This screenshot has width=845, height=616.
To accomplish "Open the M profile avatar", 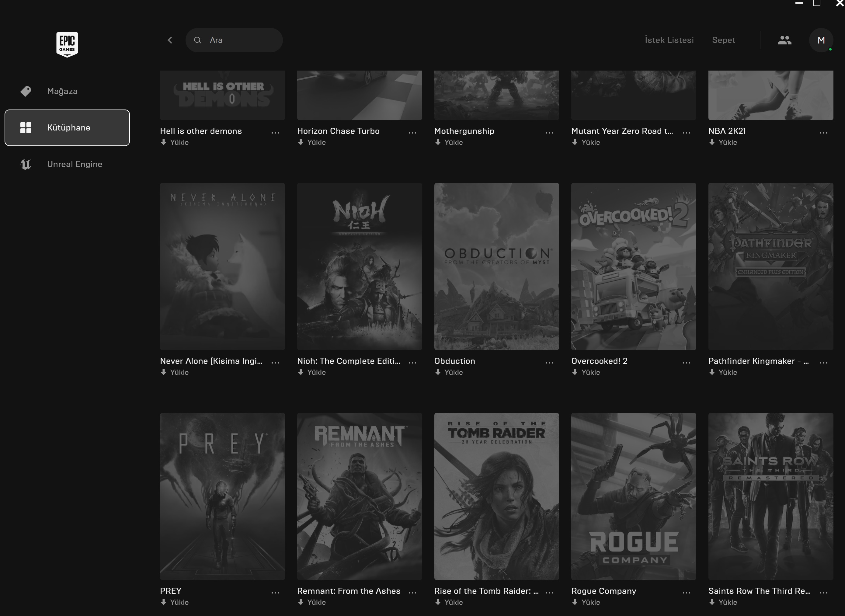I will [821, 40].
